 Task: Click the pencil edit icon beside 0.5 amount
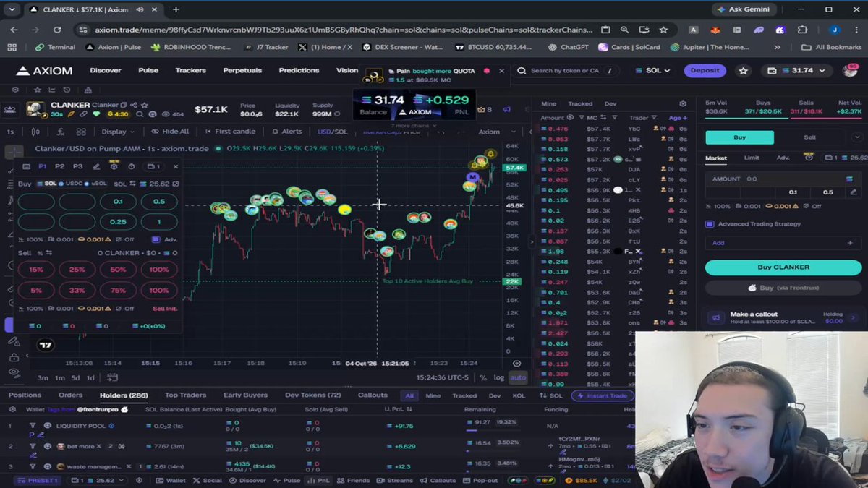[x=854, y=192]
